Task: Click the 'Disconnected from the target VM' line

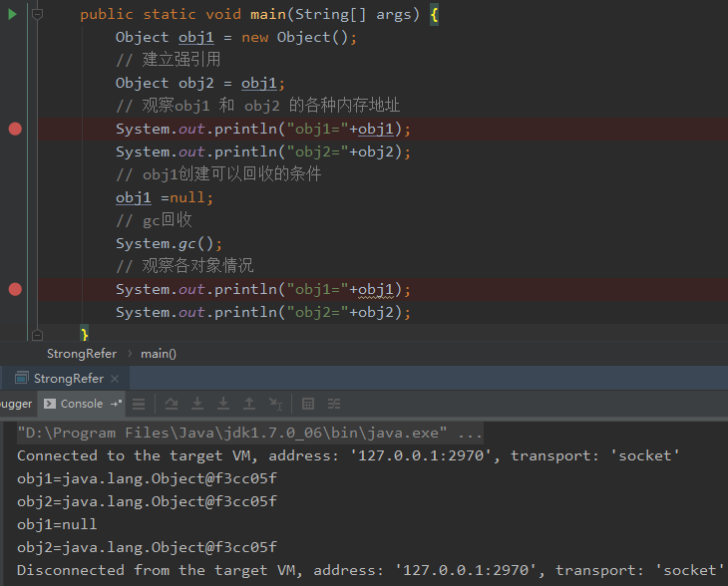Action: point(371,570)
